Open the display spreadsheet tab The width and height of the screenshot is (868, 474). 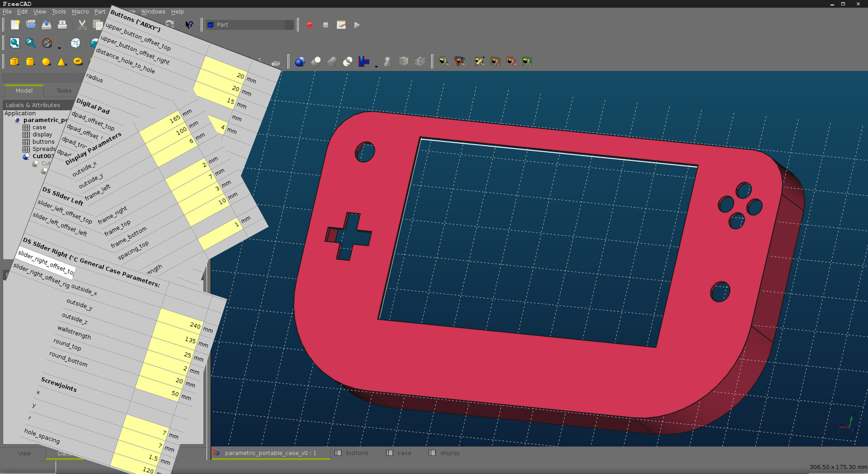point(444,453)
